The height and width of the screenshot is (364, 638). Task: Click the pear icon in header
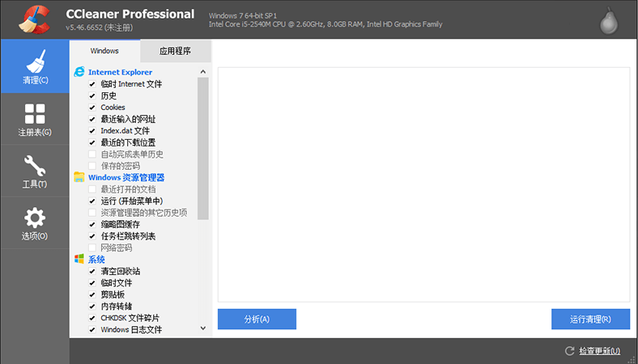609,20
